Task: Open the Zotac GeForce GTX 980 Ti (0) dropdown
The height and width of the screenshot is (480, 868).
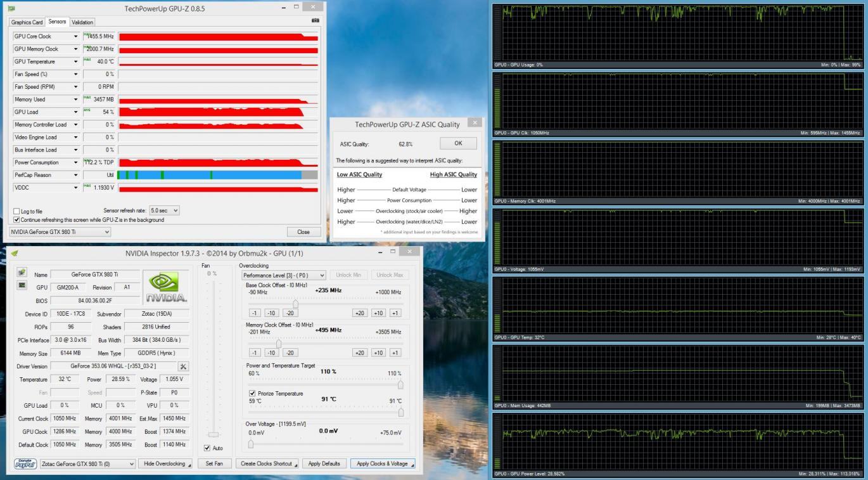Action: pyautogui.click(x=87, y=464)
